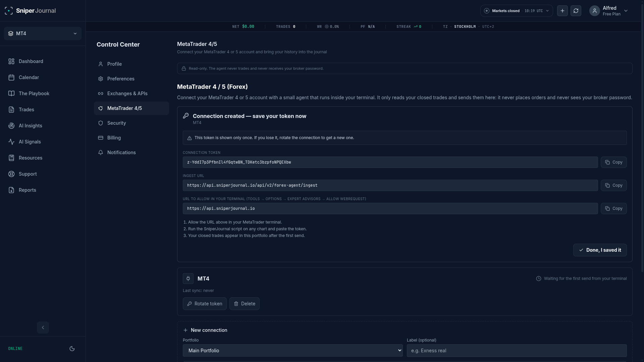
Task: Click the Resources bookmark icon
Action: (11, 158)
